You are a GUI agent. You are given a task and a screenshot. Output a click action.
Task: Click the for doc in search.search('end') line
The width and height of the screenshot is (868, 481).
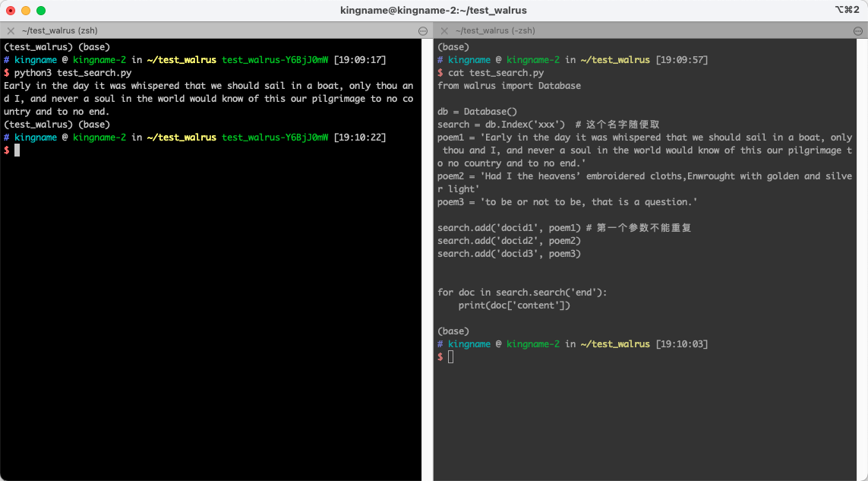pyautogui.click(x=522, y=293)
